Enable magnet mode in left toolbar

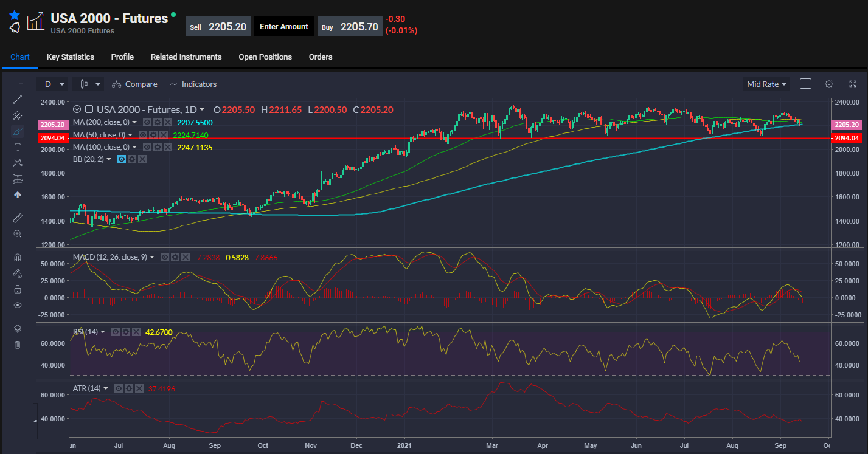pos(18,257)
